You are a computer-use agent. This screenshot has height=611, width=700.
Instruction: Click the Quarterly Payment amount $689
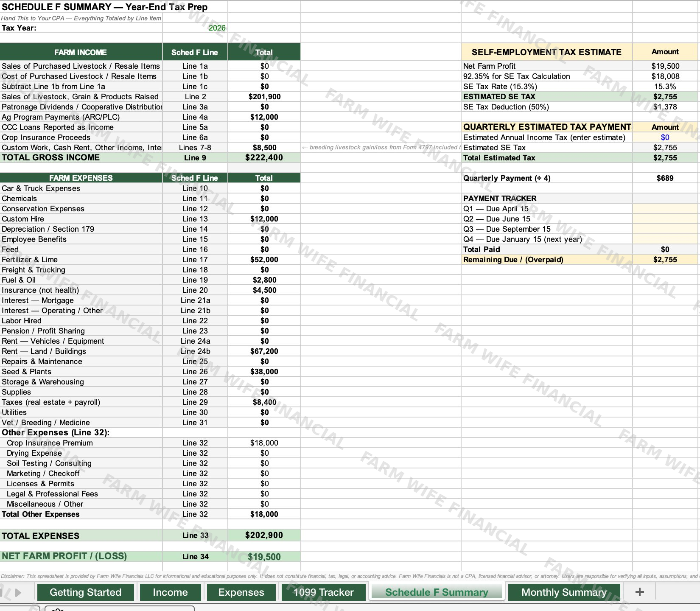pos(665,178)
